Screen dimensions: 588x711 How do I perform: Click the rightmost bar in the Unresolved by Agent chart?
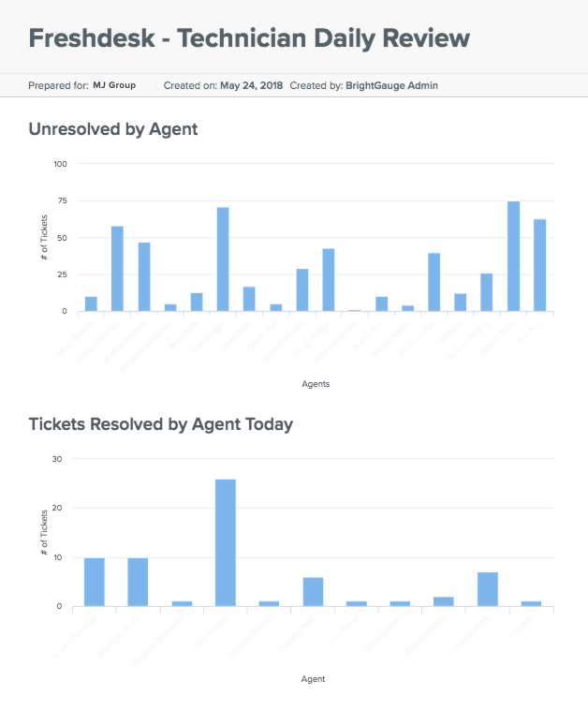[x=539, y=265]
